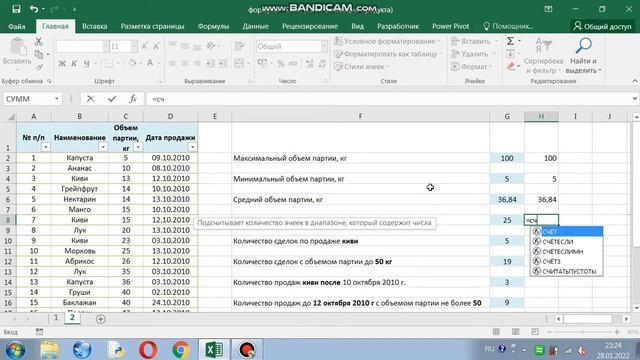Select СЧЁТЕСЛИМН from the autocomplete list
The height and width of the screenshot is (360, 640).
567,251
